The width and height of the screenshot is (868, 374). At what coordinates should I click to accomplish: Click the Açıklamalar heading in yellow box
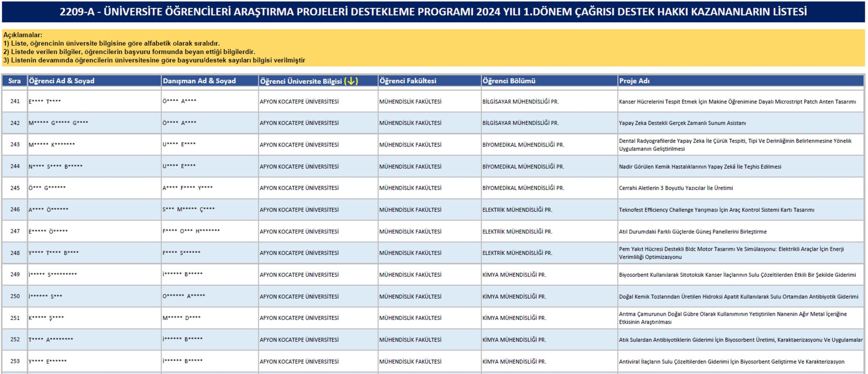[x=23, y=35]
